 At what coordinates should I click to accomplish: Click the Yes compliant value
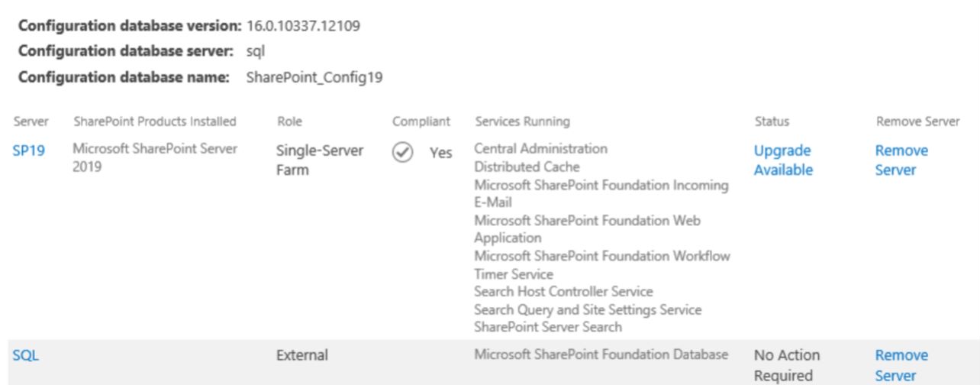[x=441, y=153]
